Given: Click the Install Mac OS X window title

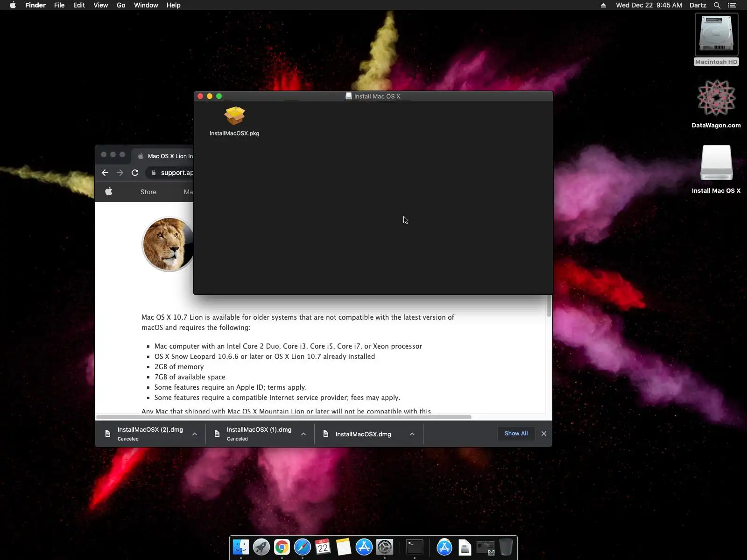Looking at the screenshot, I should click(x=377, y=96).
